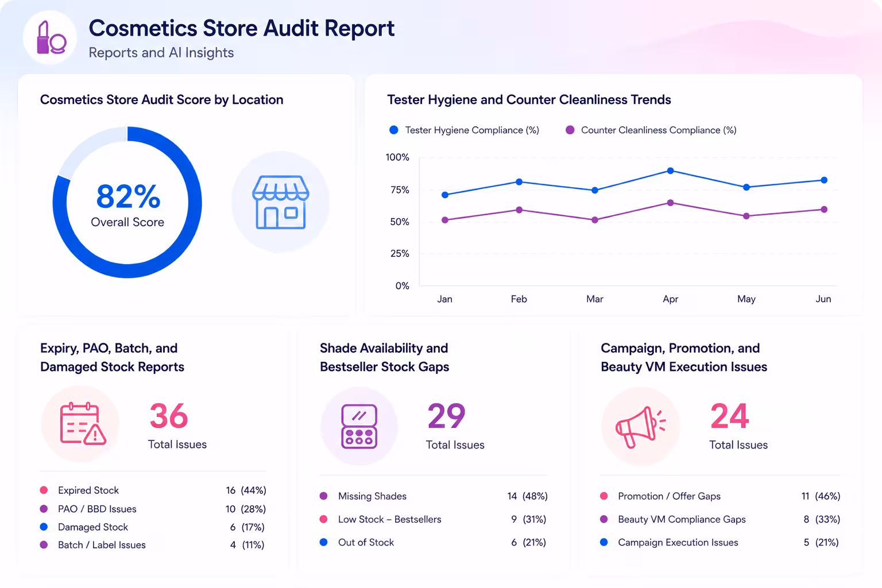Click the 50% y-axis label
This screenshot has width=882, height=588.
coord(400,222)
